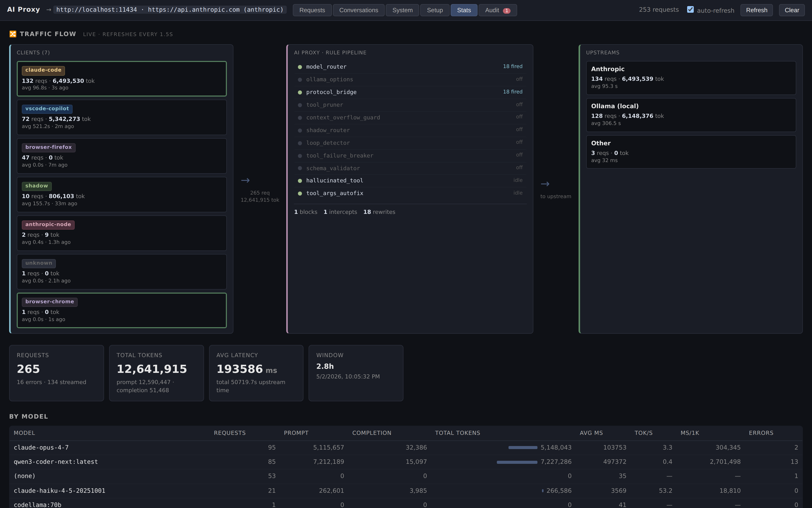The height and width of the screenshot is (508, 812).
Task: Click the loop_detector 'off' state
Action: pos(519,142)
